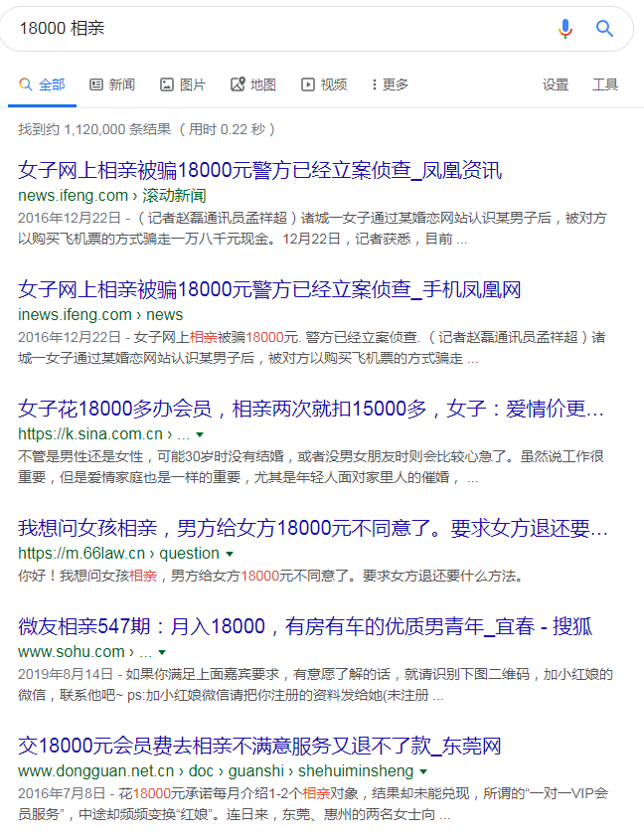Click the inews.ifeng.com › news URL
Image resolution: width=644 pixels, height=840 pixels.
(100, 314)
